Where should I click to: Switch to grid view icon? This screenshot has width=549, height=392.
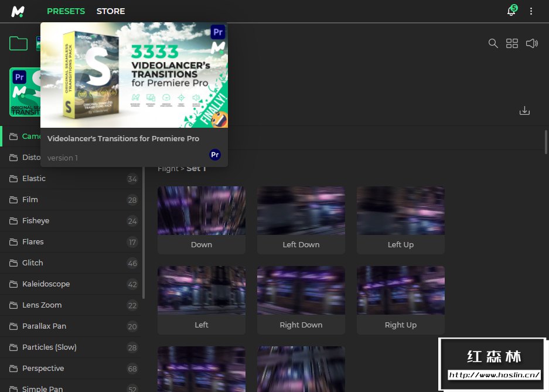click(x=512, y=43)
